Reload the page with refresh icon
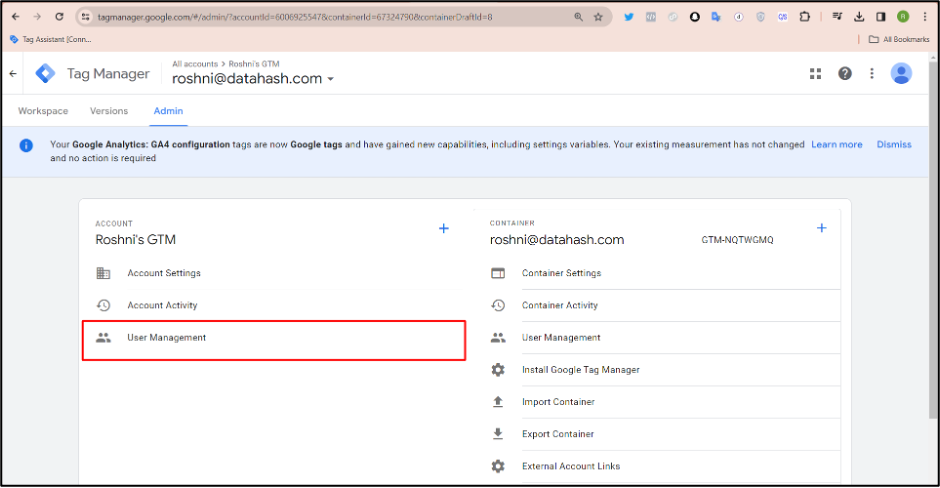The width and height of the screenshot is (940, 488). point(59,17)
